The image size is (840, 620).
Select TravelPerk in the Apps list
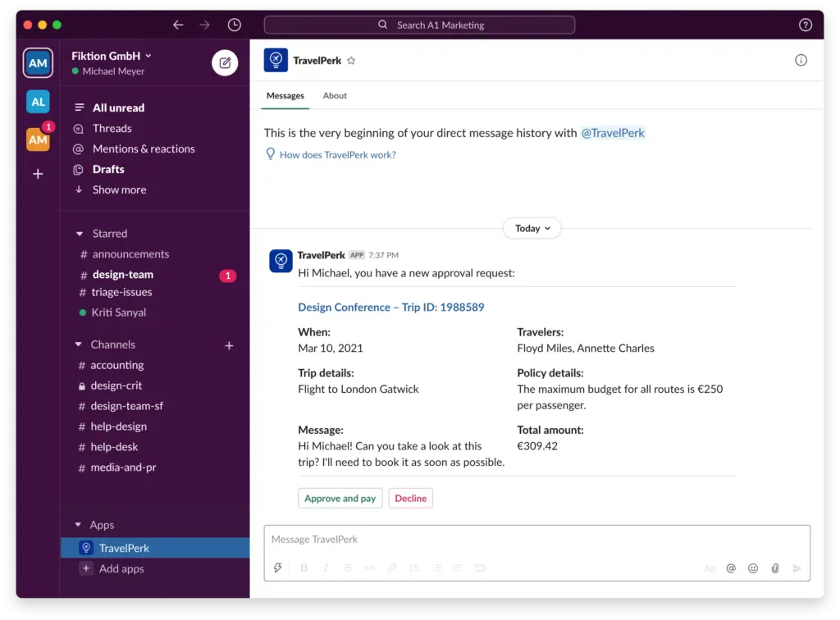point(155,548)
